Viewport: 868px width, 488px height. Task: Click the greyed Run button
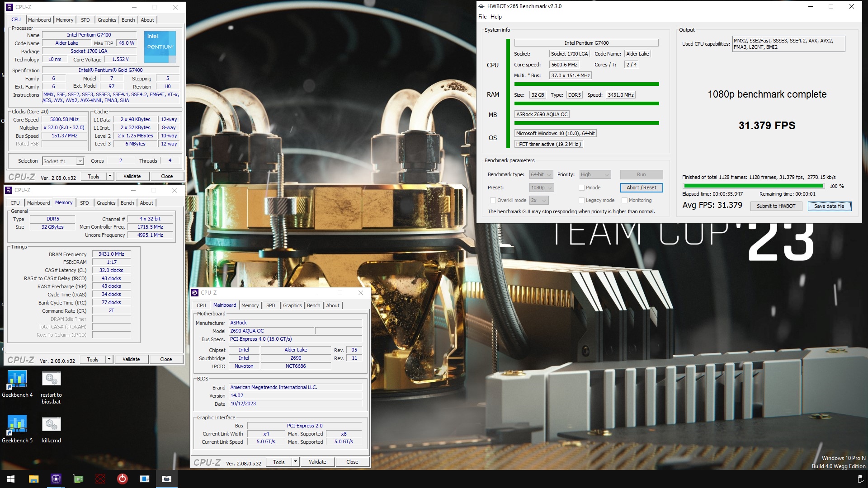pyautogui.click(x=641, y=174)
